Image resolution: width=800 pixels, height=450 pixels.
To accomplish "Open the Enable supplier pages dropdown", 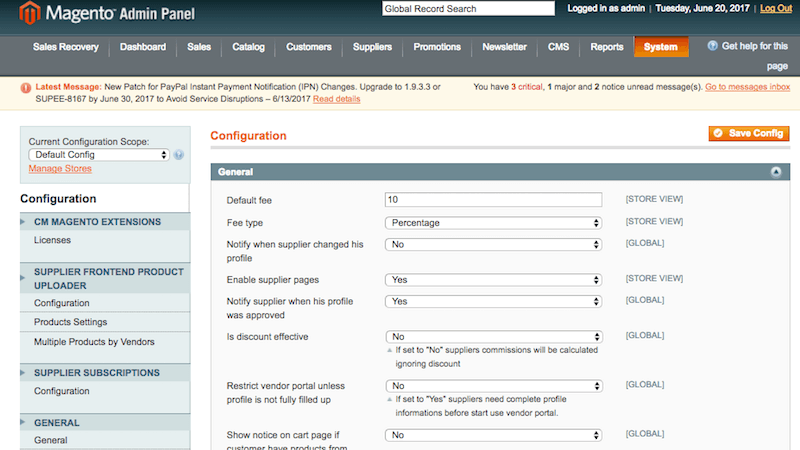I will 493,280.
